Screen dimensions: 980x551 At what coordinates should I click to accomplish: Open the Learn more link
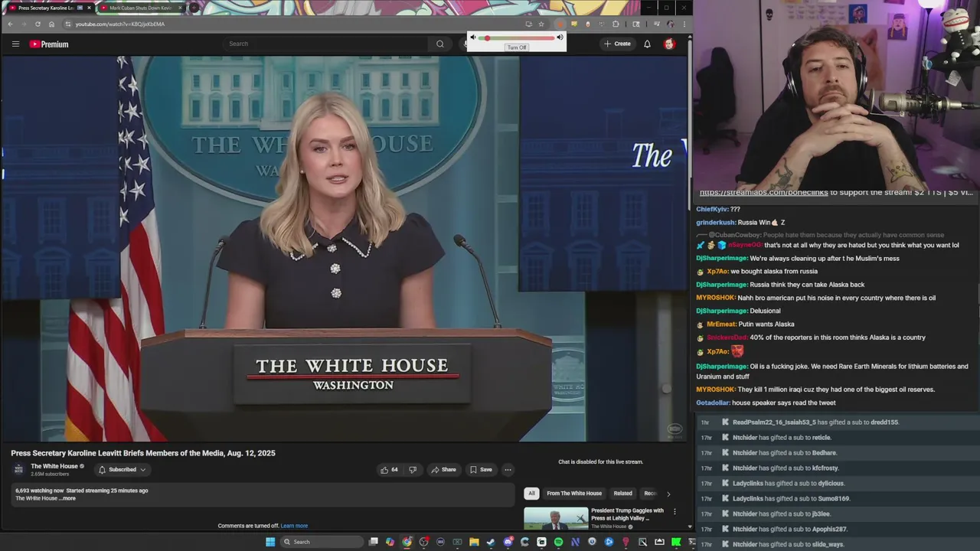click(x=294, y=526)
